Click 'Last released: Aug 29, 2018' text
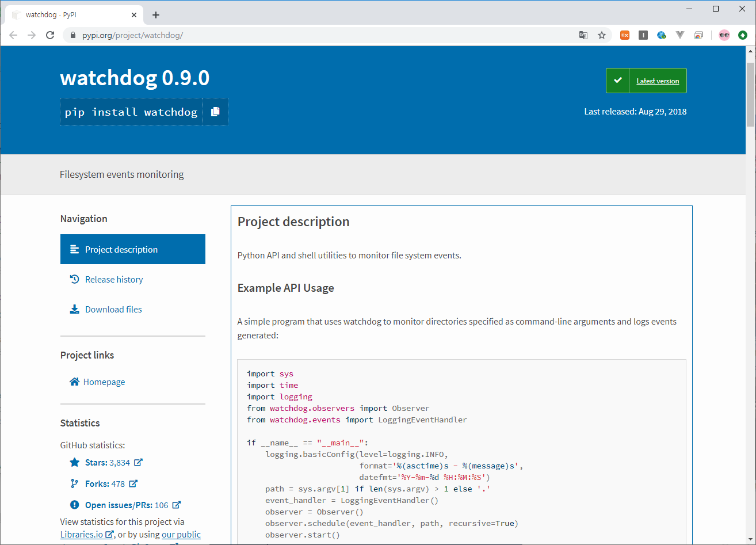The image size is (756, 545). pos(635,111)
